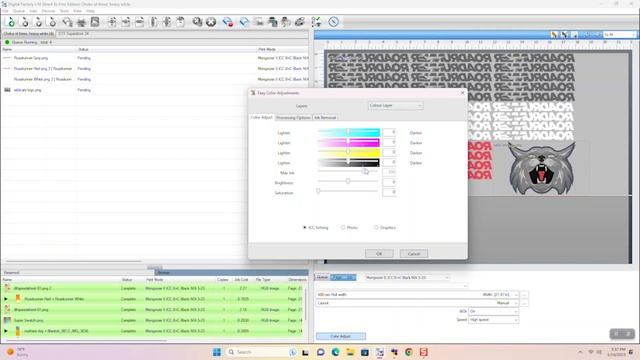Click the first queue icon with green circle

click(x=11, y=22)
